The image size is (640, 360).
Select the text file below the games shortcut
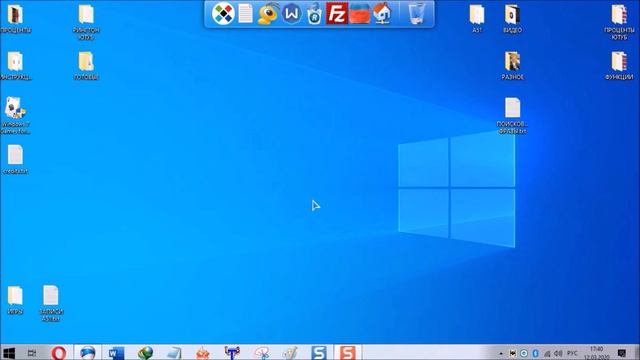[15, 160]
